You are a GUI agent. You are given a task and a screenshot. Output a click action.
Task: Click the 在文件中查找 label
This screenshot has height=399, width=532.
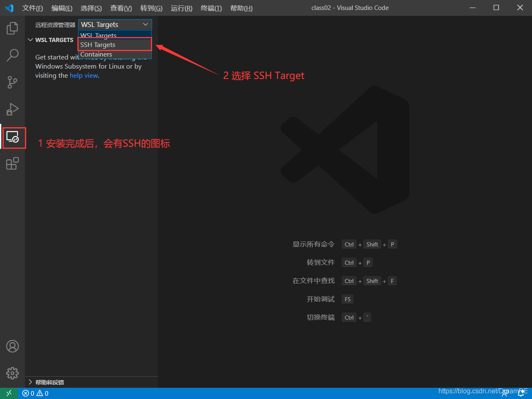coord(313,281)
